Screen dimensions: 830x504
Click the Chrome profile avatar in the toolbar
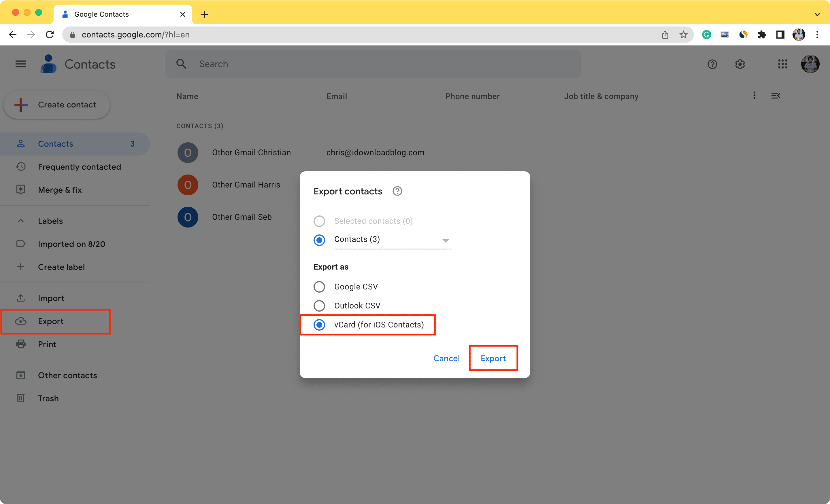pos(799,35)
